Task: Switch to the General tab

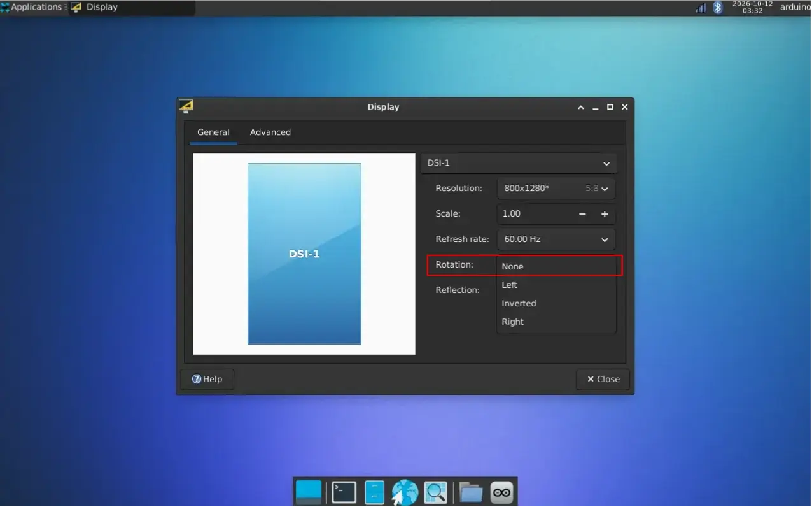Action: coord(213,132)
